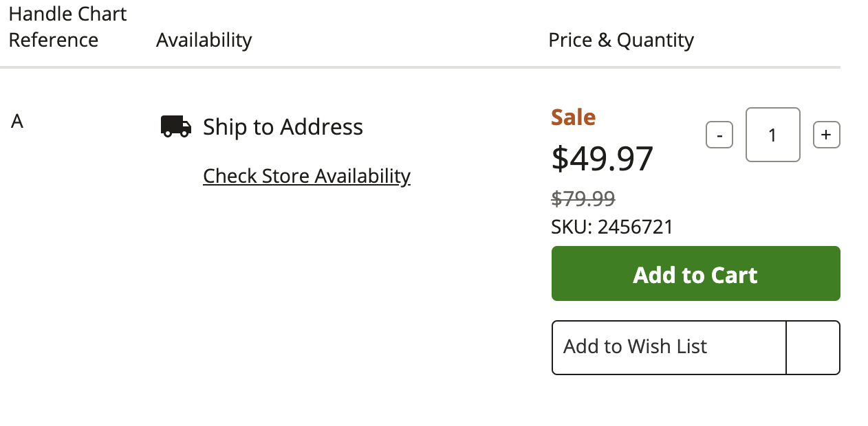Decrease quantity with the minus button
The image size is (868, 426).
coord(719,135)
